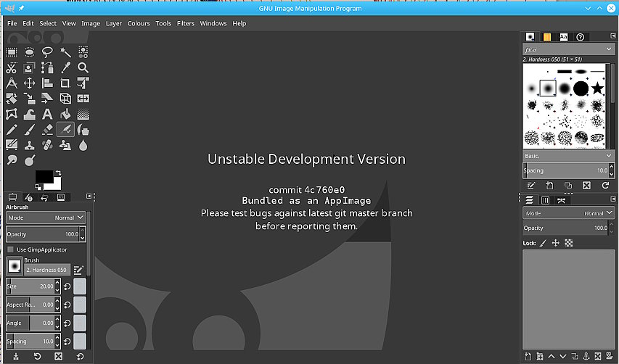The width and height of the screenshot is (619, 364).
Task: Reset colours to default black and white
Action: coord(38,187)
